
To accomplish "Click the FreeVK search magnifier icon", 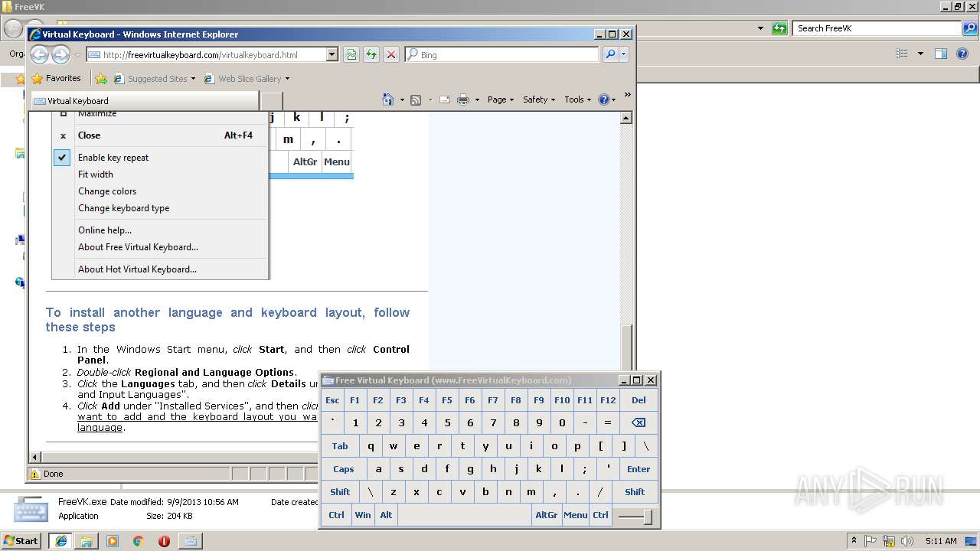I will point(970,28).
